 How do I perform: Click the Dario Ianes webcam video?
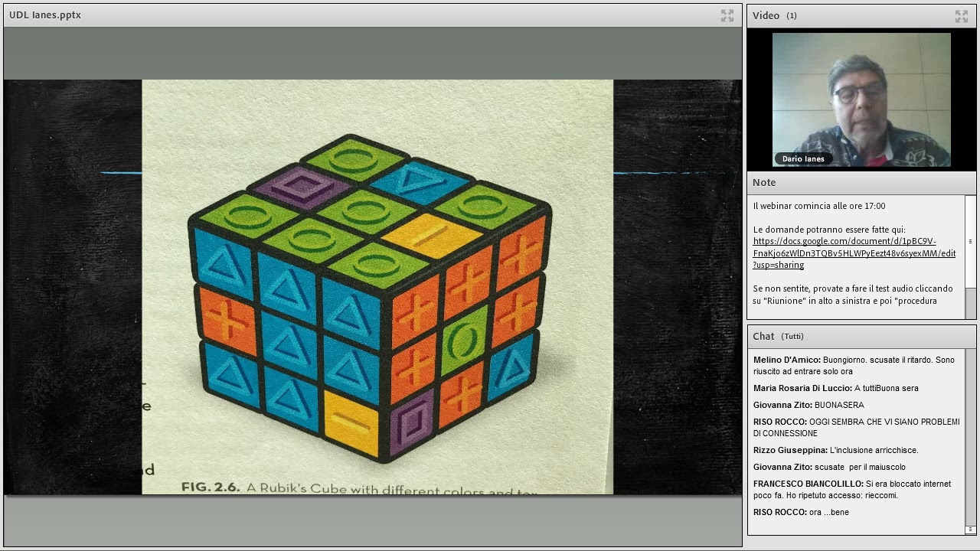(861, 99)
